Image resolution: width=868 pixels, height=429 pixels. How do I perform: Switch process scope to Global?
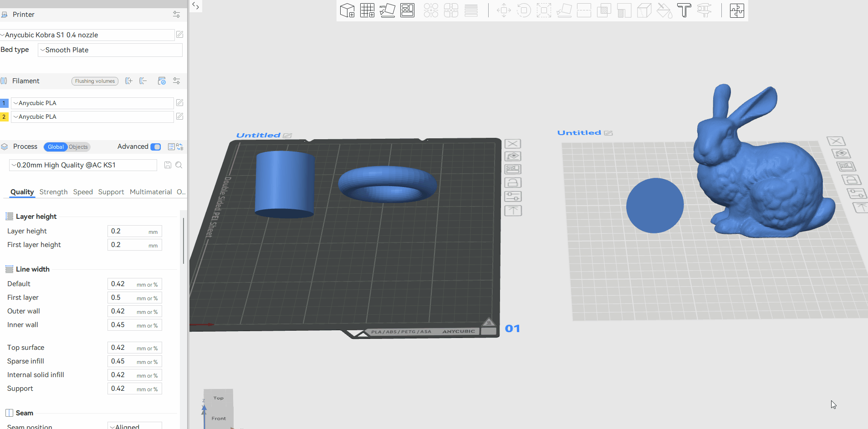click(x=56, y=147)
